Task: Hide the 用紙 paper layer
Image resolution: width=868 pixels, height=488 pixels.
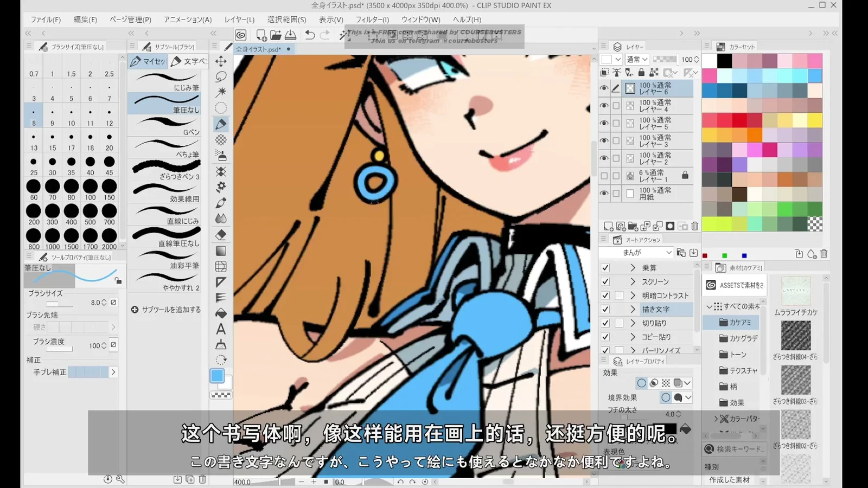Action: coord(604,193)
